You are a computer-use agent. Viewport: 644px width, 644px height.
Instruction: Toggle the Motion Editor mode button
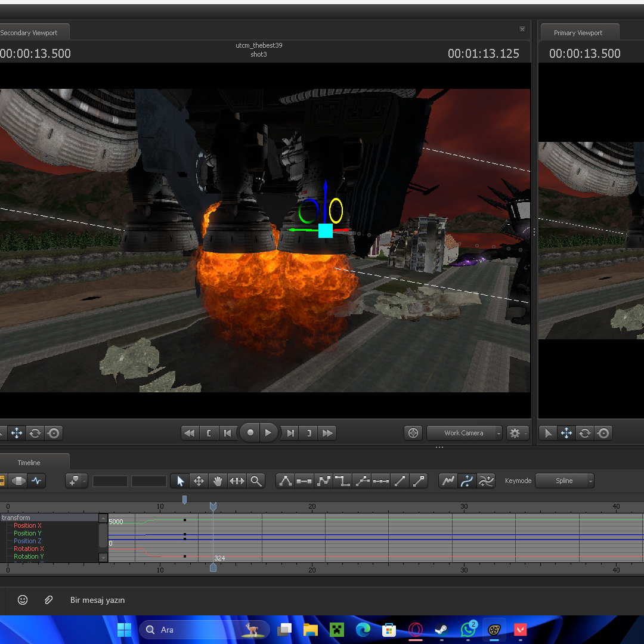(x=18, y=481)
